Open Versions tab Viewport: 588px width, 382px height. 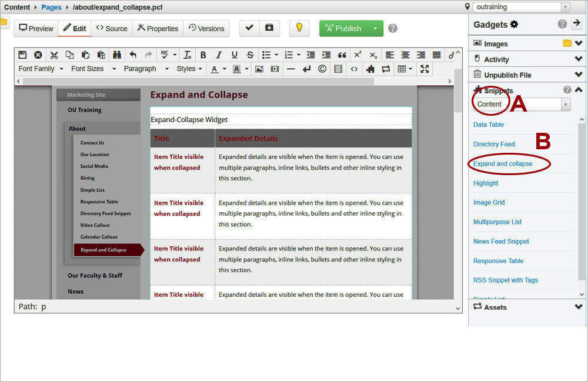pos(206,28)
